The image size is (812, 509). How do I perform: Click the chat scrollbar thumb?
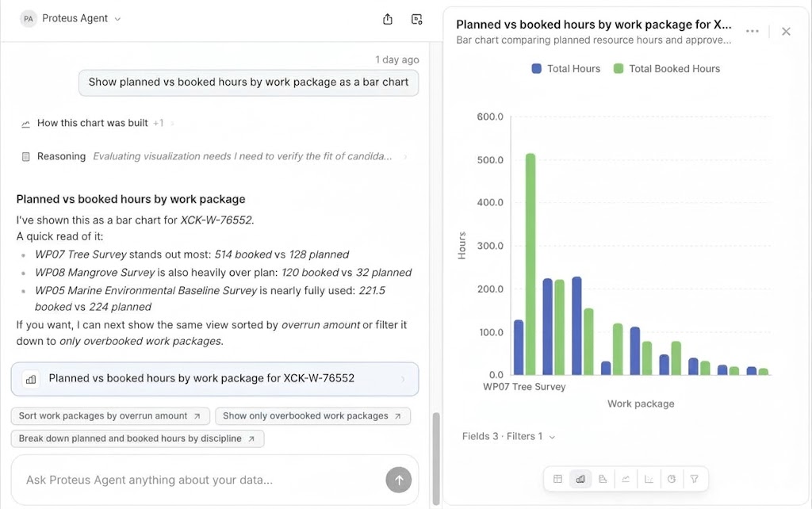[x=436, y=457]
